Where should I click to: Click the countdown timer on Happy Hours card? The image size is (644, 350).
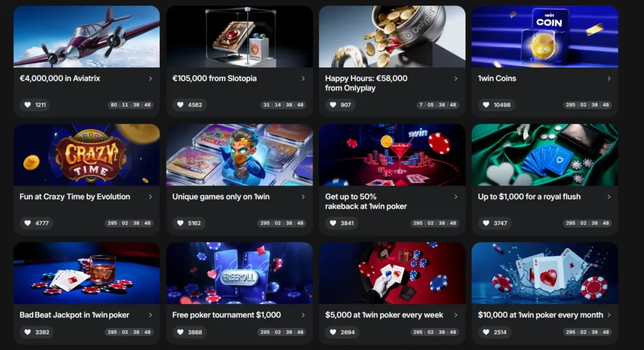pyautogui.click(x=438, y=105)
